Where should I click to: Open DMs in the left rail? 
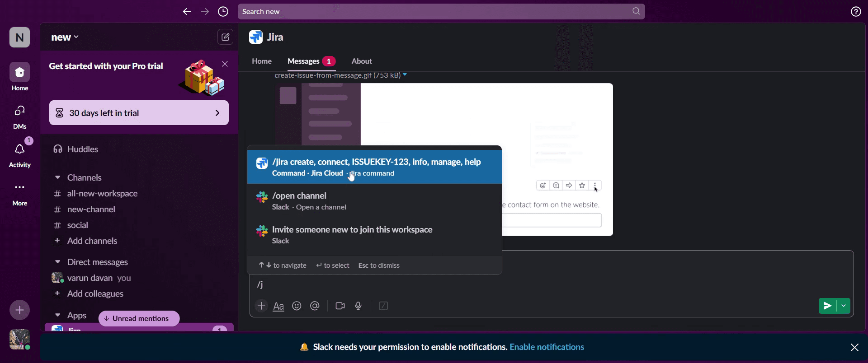point(20,116)
